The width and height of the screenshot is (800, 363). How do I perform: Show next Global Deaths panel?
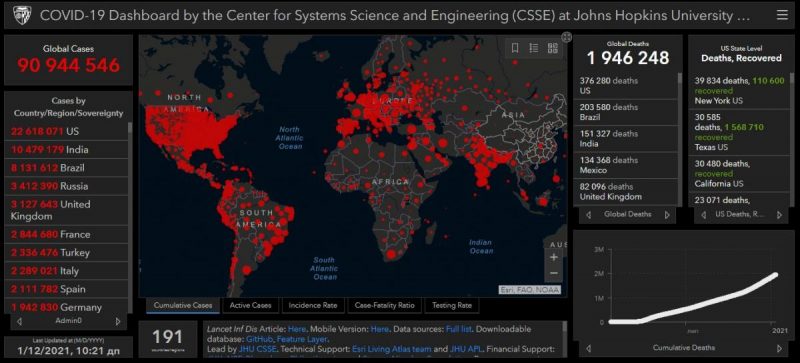pyautogui.click(x=666, y=215)
